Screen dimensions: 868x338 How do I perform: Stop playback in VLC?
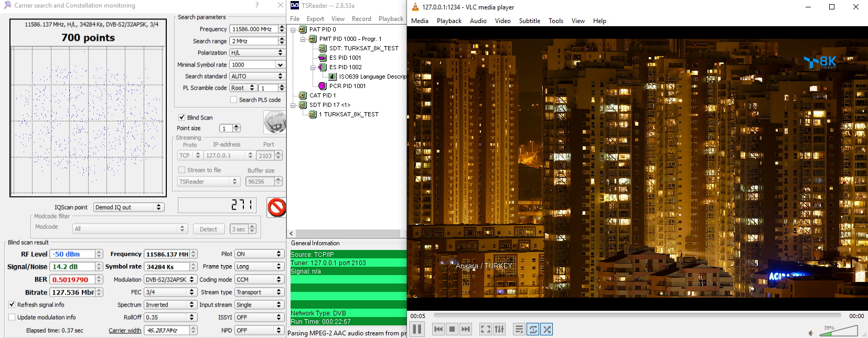(x=452, y=329)
